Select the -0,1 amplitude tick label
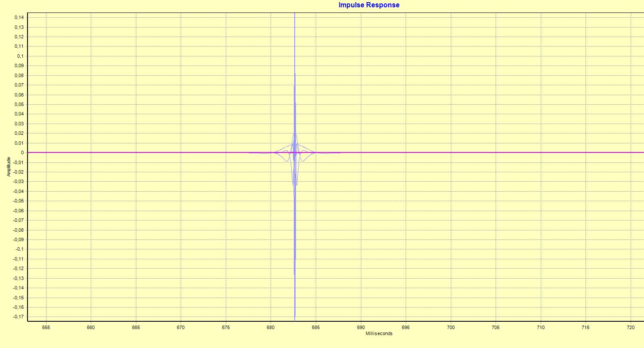The height and width of the screenshot is (348, 644). 19,249
